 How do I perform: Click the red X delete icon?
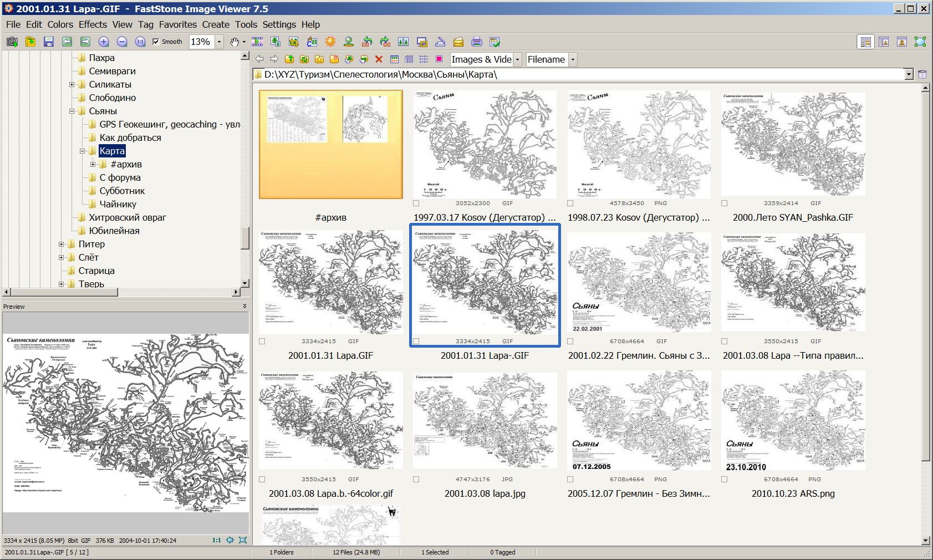point(379,59)
